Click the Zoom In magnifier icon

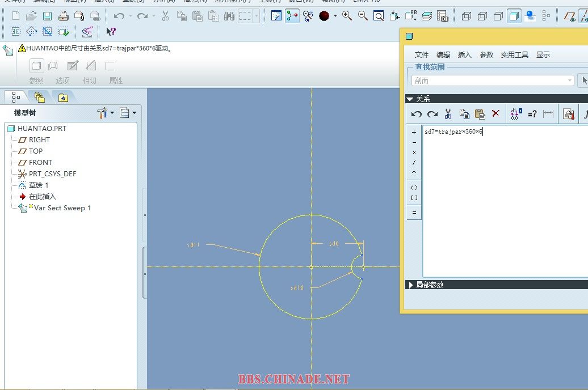coord(347,16)
